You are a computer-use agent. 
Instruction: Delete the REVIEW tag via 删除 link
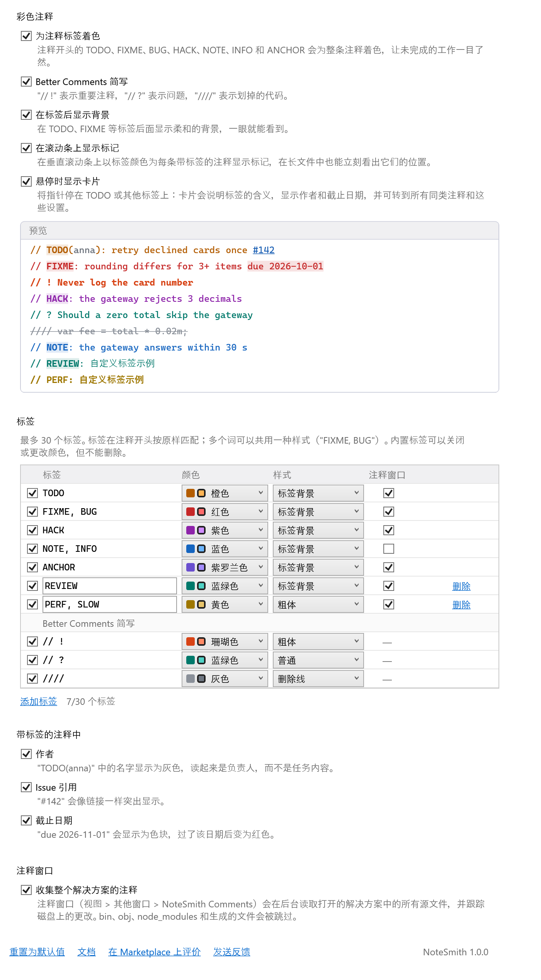point(461,586)
